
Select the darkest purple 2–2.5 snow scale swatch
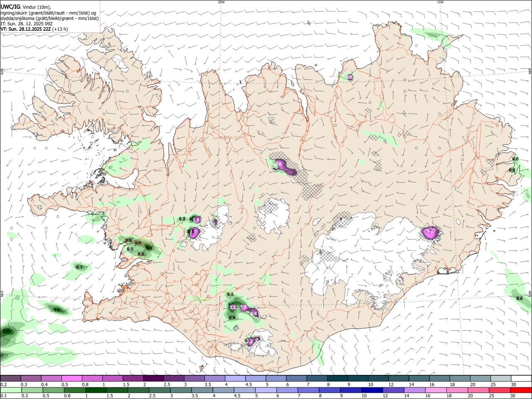coord(153,378)
